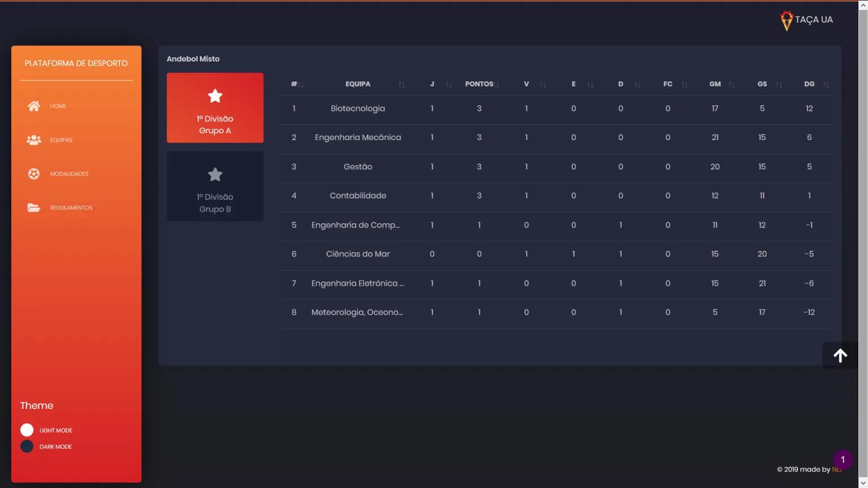Click the TAÇA UA brand text
This screenshot has width=868, height=488.
(814, 20)
